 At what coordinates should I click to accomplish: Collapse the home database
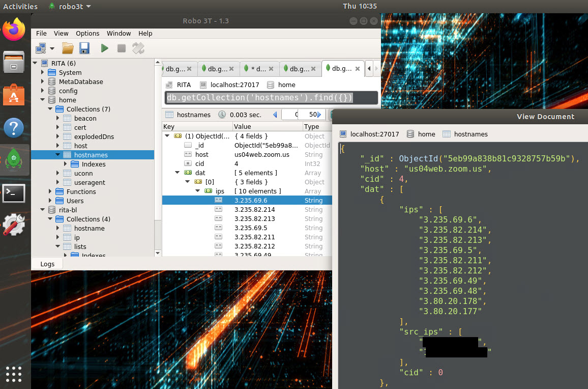coord(42,100)
